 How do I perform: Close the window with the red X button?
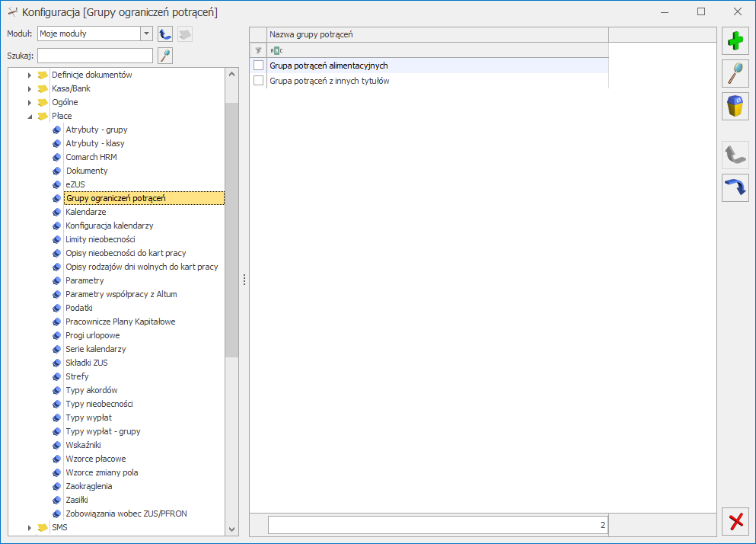pyautogui.click(x=735, y=521)
